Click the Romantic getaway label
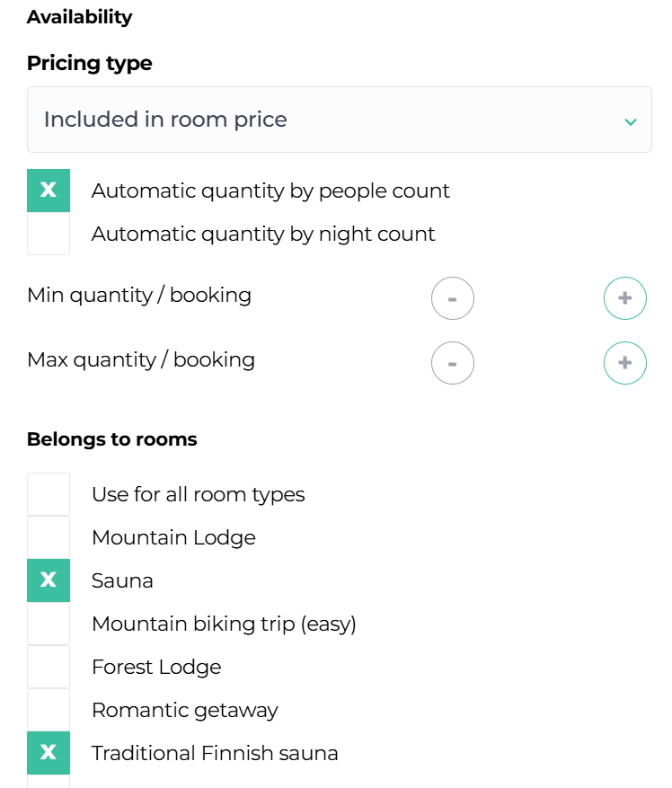The image size is (672, 788). pos(185,710)
